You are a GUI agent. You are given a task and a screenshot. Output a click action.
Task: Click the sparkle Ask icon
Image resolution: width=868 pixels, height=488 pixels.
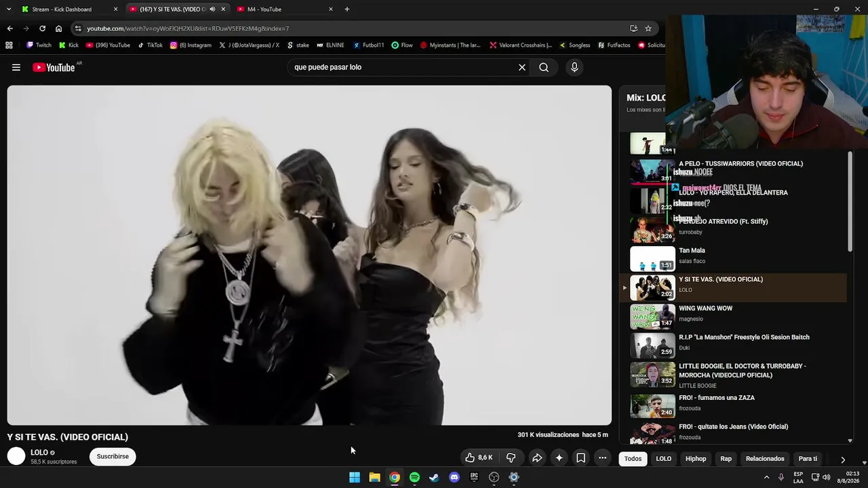[559, 457]
